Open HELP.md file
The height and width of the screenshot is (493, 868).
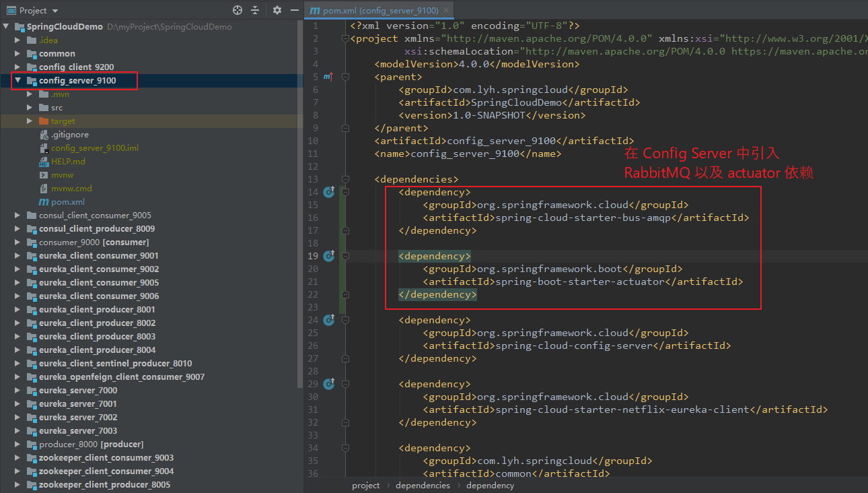68,162
